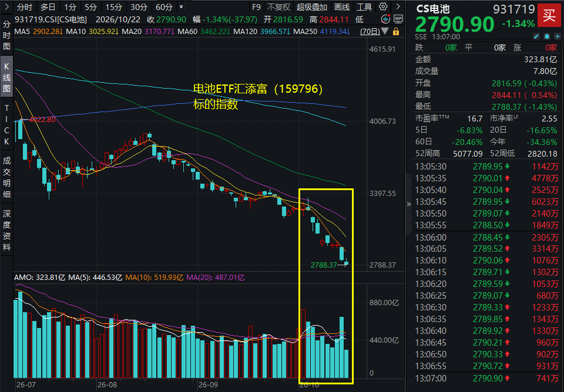Select the 13:07:00 tick row
The width and height of the screenshot is (564, 392).
click(486, 379)
